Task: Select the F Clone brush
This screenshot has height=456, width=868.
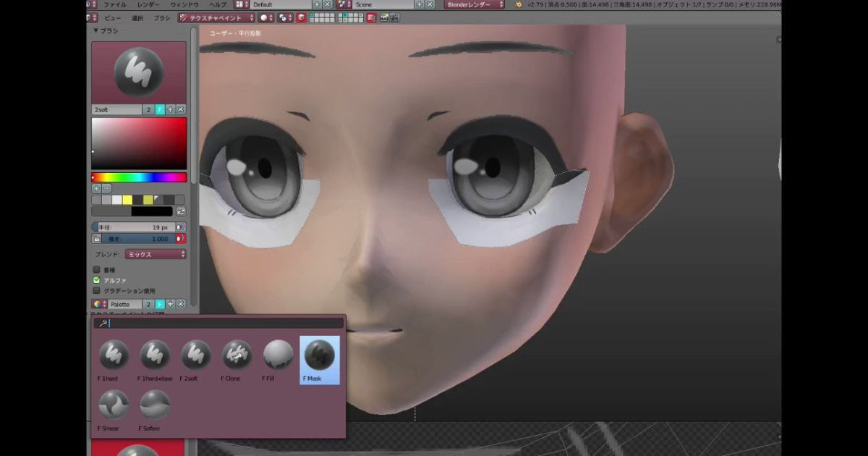Action: (236, 355)
